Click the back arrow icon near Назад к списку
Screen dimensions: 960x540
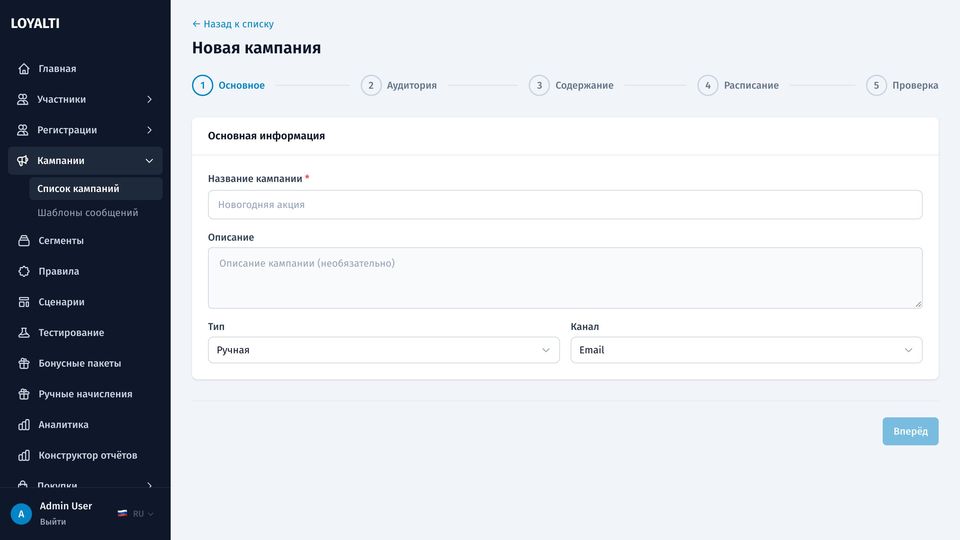[x=196, y=24]
